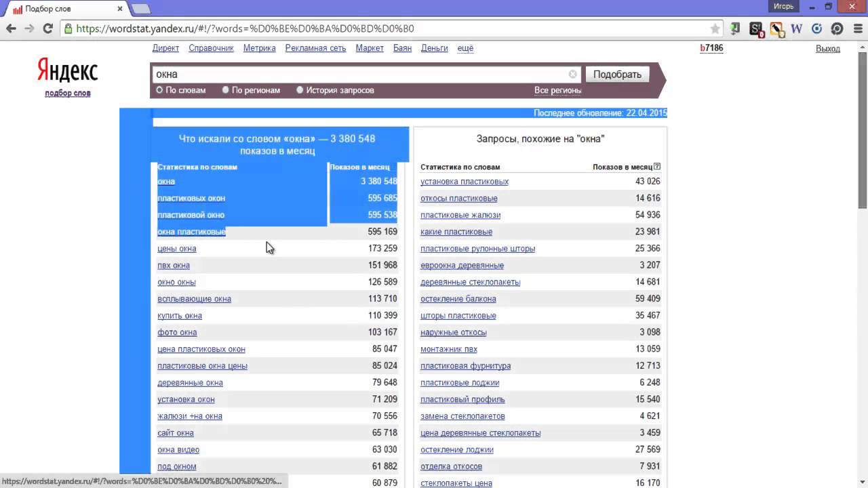Open the сайт окна query link
Image resolution: width=868 pixels, height=488 pixels.
click(x=175, y=432)
